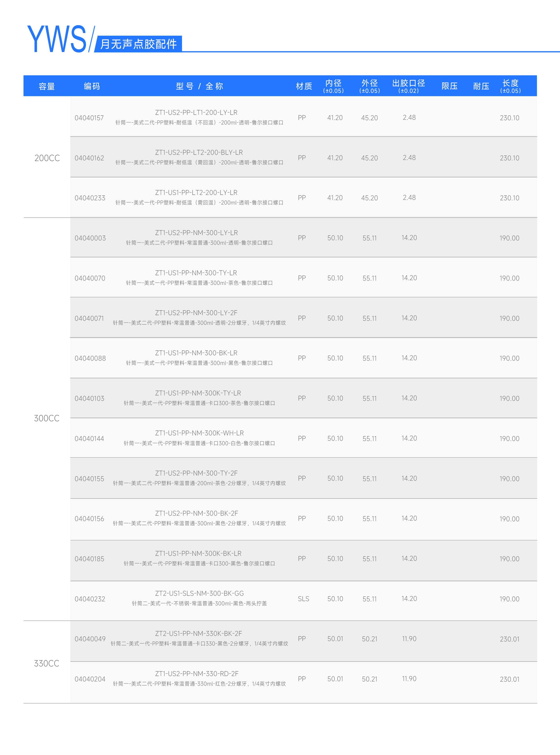Click product code 04040232
Image resolution: width=560 pixels, height=755 pixels.
pyautogui.click(x=90, y=599)
